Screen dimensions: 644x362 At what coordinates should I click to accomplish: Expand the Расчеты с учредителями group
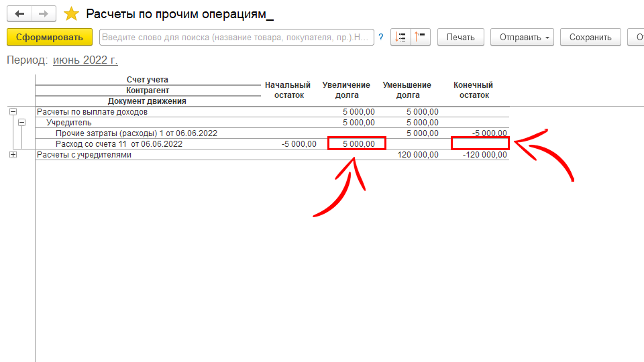[x=13, y=155]
